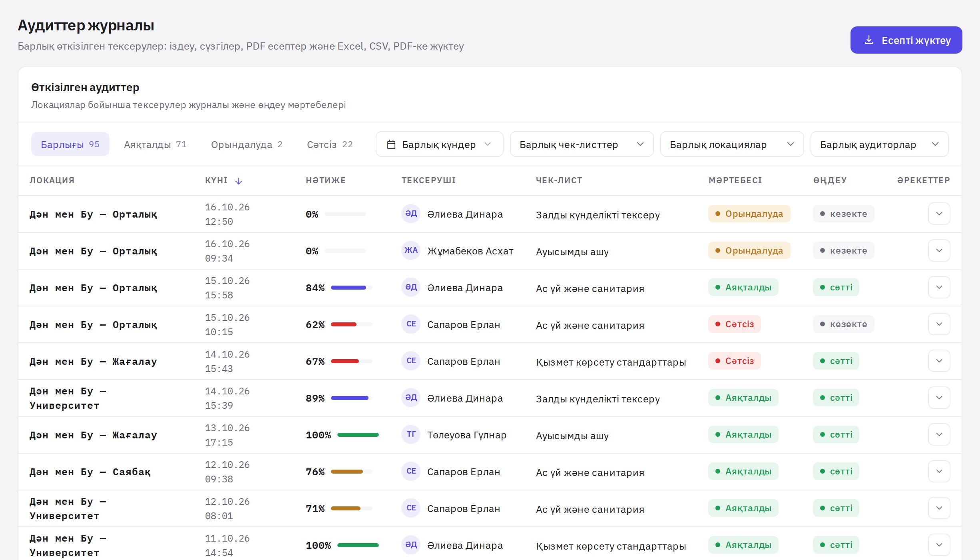Click the Орындалуда badge in 16.10.26 12:50 row

pos(749,214)
